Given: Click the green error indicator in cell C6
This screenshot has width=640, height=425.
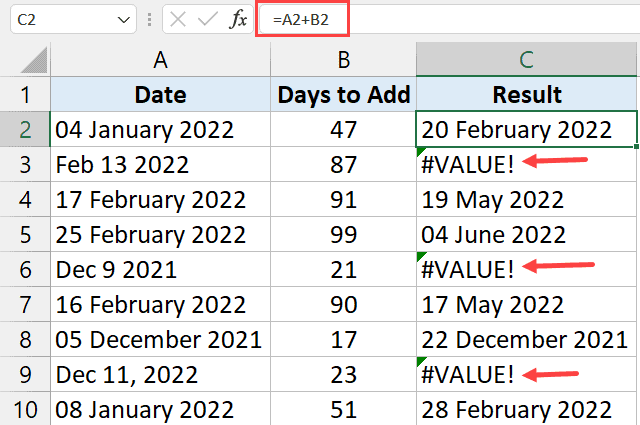Looking at the screenshot, I should pyautogui.click(x=422, y=256).
